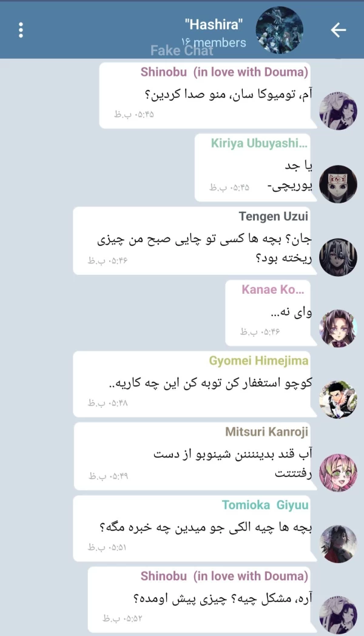Open Kanae Kocho's avatar picture
The height and width of the screenshot is (636, 364).
pyautogui.click(x=338, y=328)
